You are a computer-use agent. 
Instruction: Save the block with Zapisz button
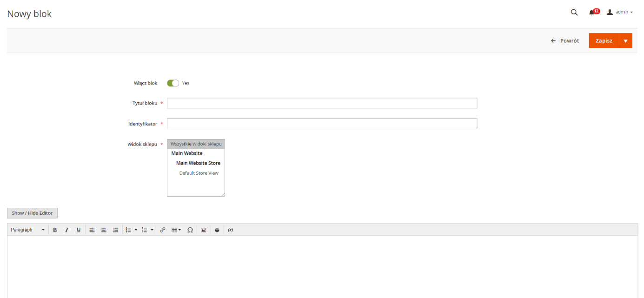click(x=604, y=40)
